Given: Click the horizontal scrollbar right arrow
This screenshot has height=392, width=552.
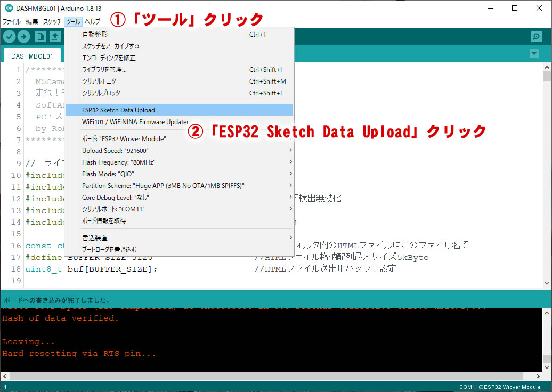Looking at the screenshot, I should click(538, 376).
